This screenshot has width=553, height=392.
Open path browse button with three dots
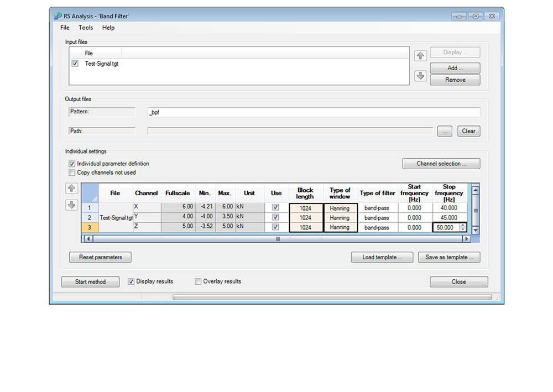point(445,131)
